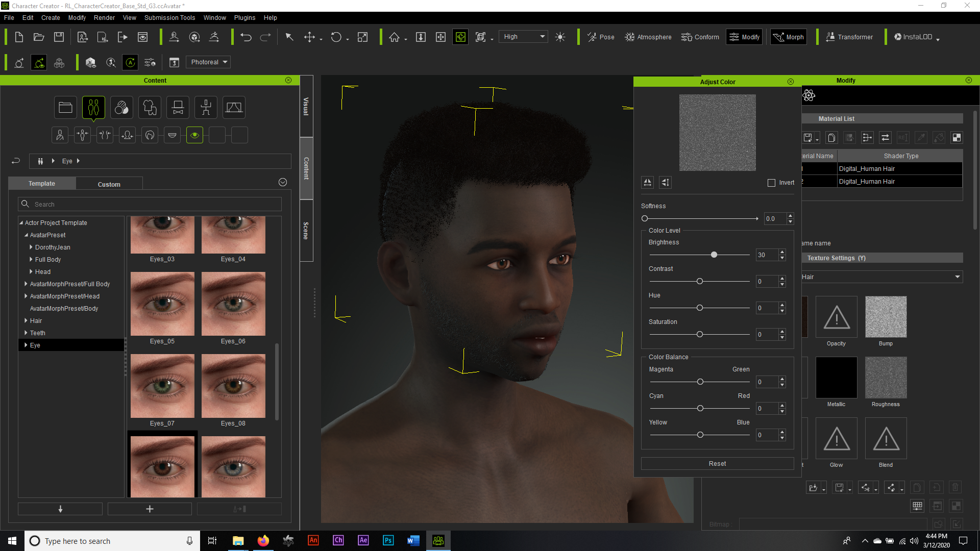The width and height of the screenshot is (980, 551).
Task: Click the Reset button in Adjust Color
Action: click(717, 464)
